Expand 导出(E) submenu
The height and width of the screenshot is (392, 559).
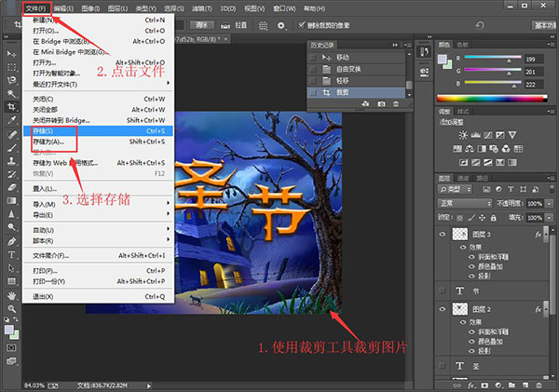(100, 215)
